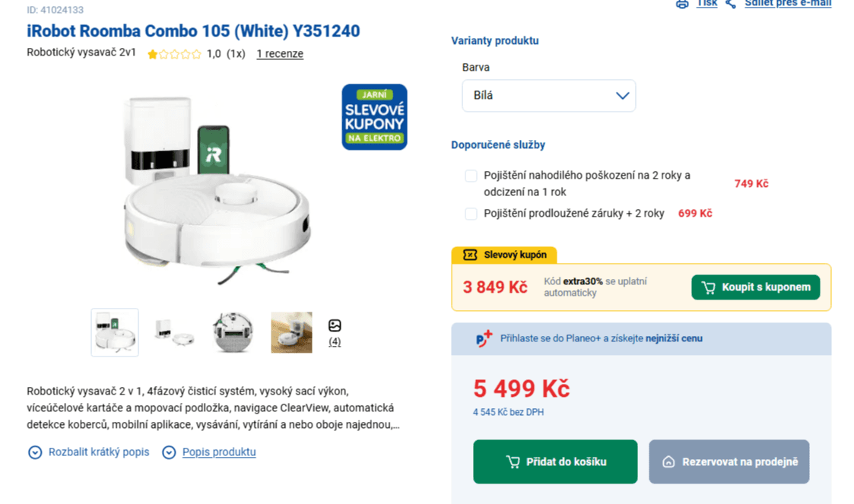Click the store icon in Rezervovat na prodejně
Screen dimensions: 854x504
[x=669, y=461]
